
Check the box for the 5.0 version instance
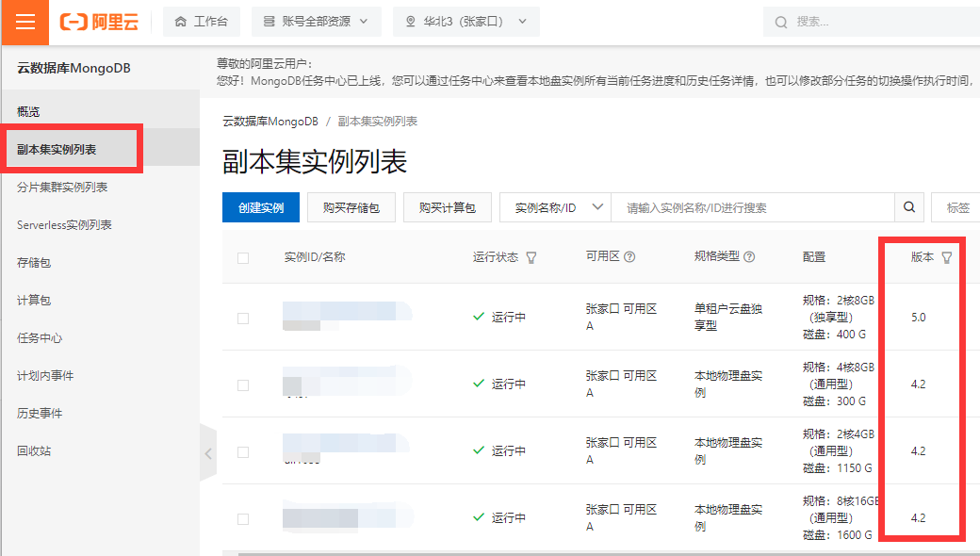coord(243,319)
